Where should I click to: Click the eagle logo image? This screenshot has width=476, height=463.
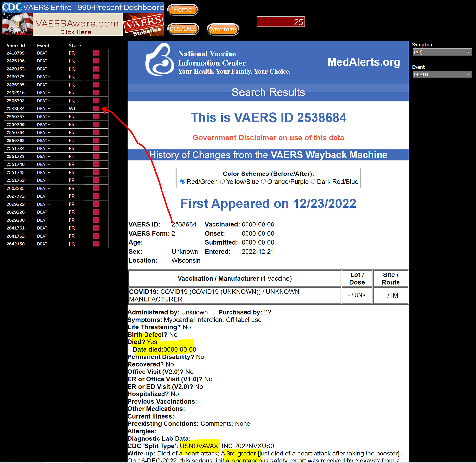point(17,25)
